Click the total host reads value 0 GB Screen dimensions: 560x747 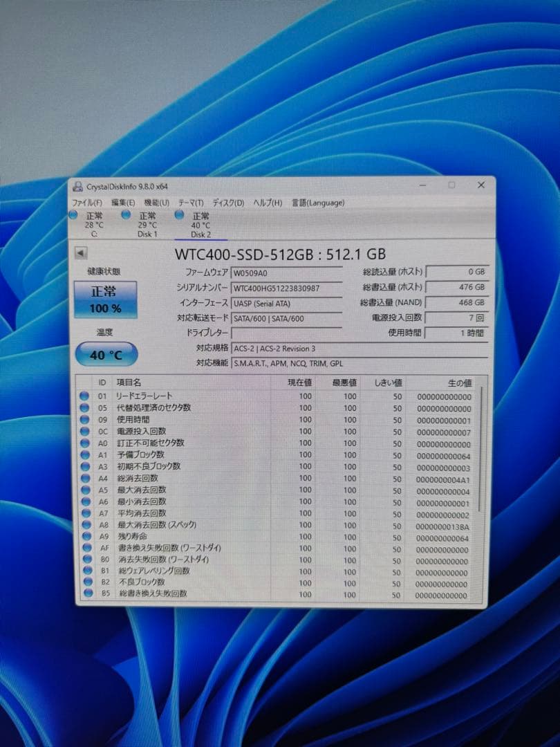tap(456, 272)
